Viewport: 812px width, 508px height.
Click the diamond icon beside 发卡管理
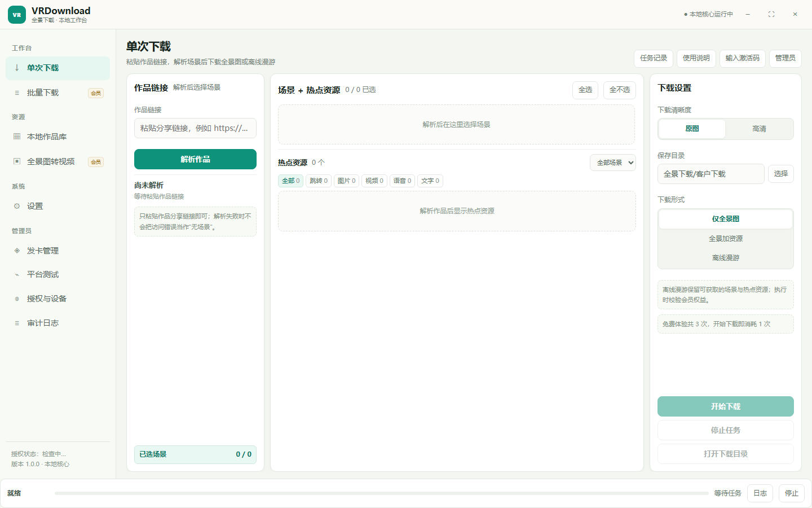[x=17, y=251]
